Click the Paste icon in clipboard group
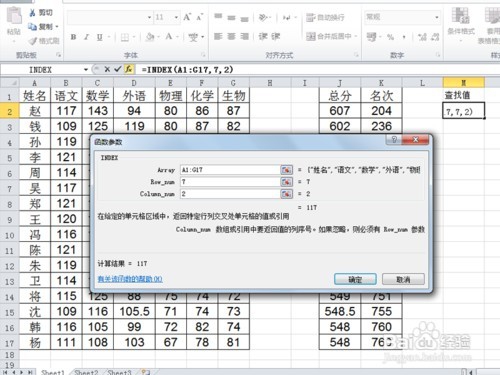This screenshot has height=375, width=500. [x=14, y=15]
